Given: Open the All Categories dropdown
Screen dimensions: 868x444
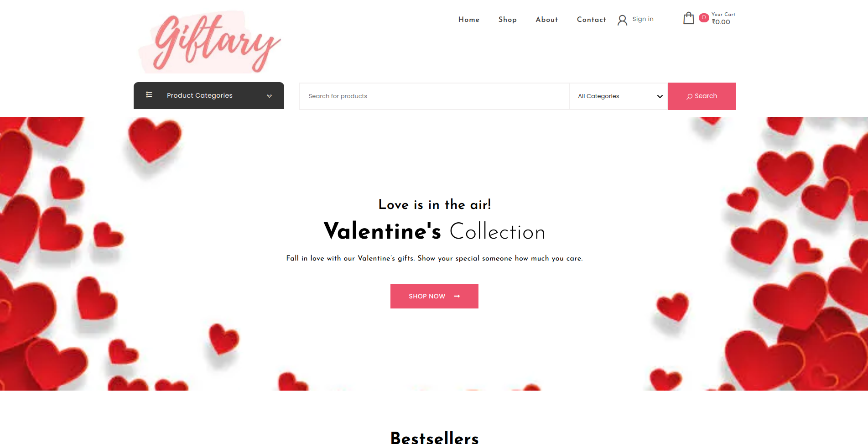Looking at the screenshot, I should [x=619, y=96].
